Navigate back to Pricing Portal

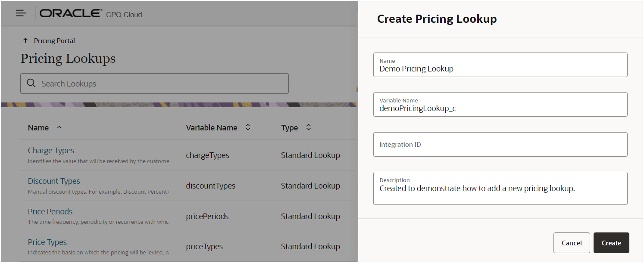54,41
